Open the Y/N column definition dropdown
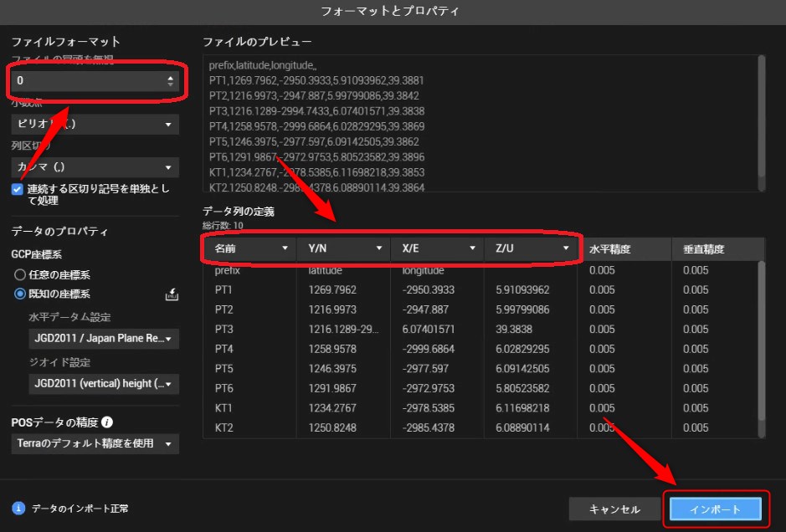 (x=344, y=248)
